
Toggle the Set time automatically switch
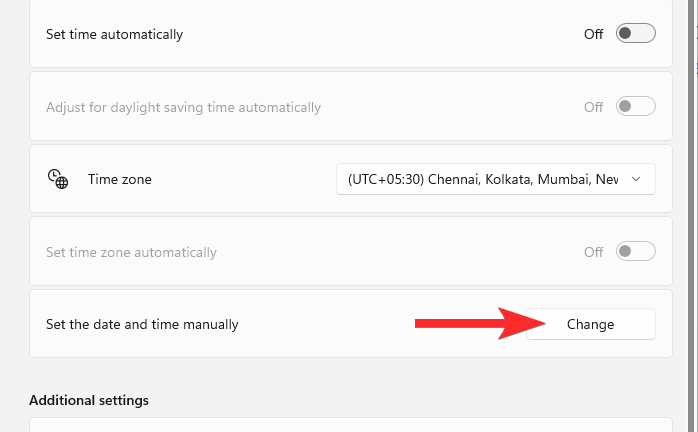click(x=635, y=34)
